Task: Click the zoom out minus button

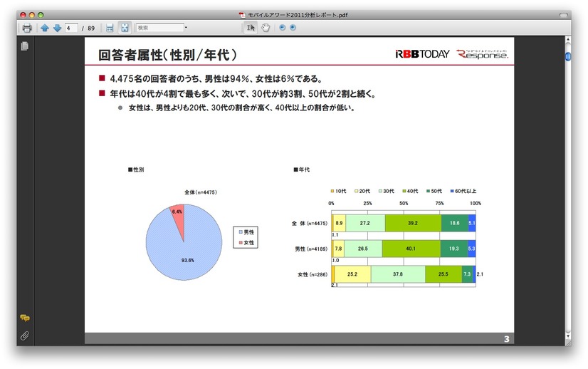Action: (283, 27)
